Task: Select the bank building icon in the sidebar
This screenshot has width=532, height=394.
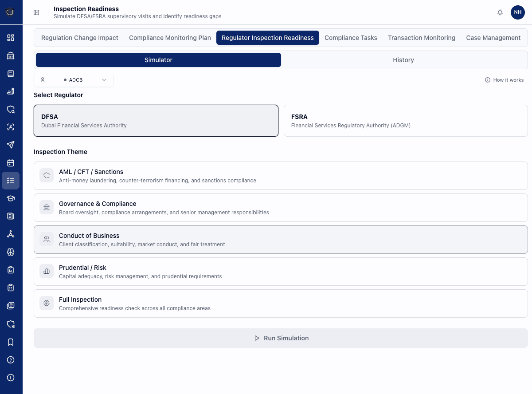Action: click(11, 55)
